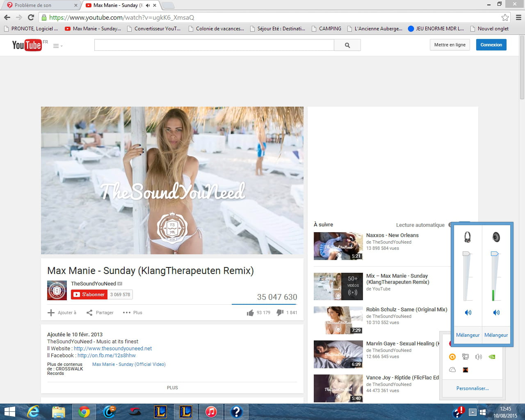This screenshot has height=420, width=525.
Task: Click the thumbs up like icon
Action: [250, 313]
